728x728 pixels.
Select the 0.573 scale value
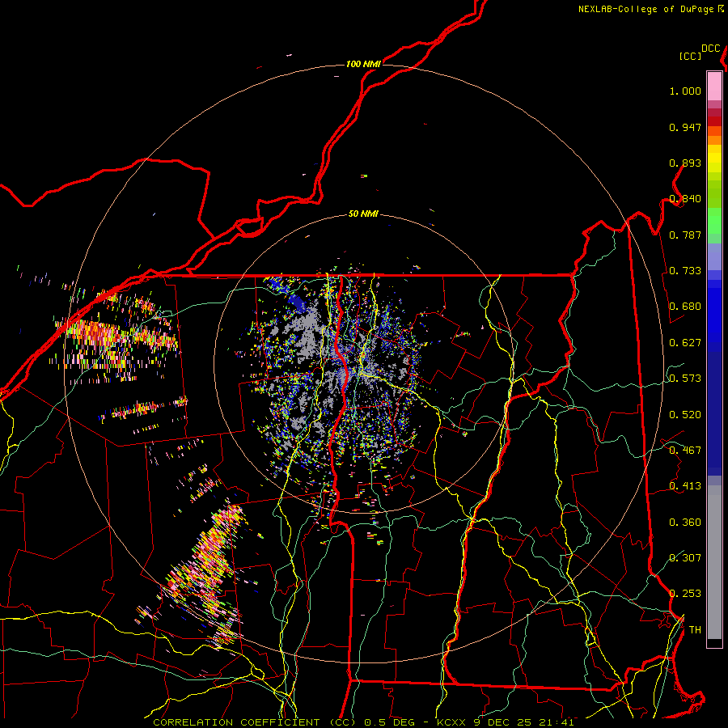coord(685,379)
